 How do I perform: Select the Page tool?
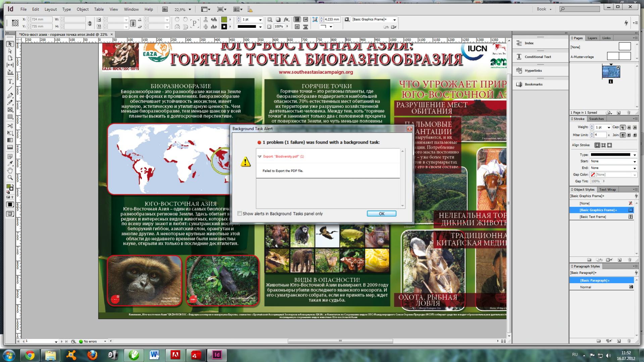[10, 58]
